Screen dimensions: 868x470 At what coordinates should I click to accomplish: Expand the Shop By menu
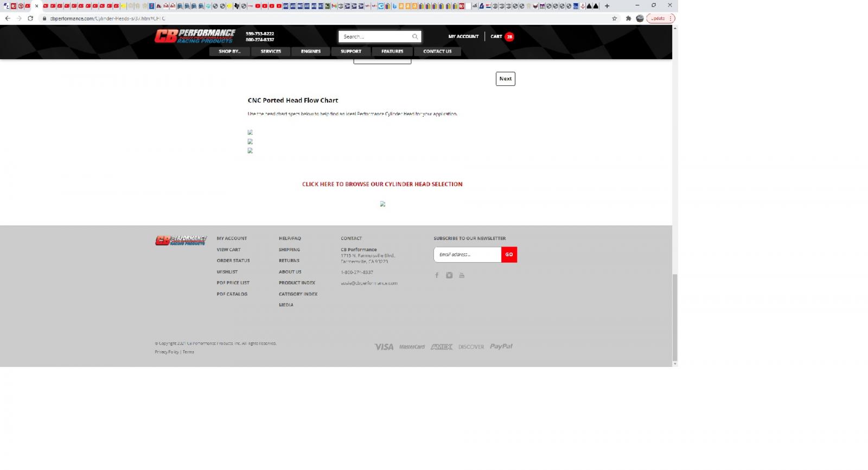coord(229,52)
